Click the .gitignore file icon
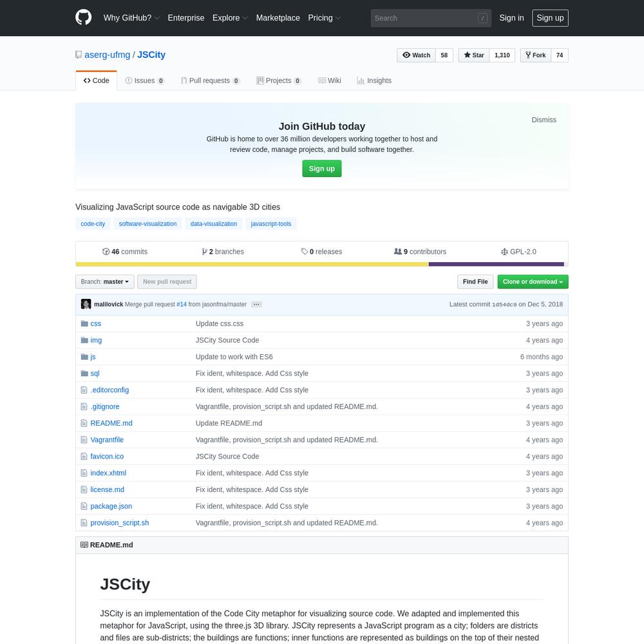 pos(84,406)
